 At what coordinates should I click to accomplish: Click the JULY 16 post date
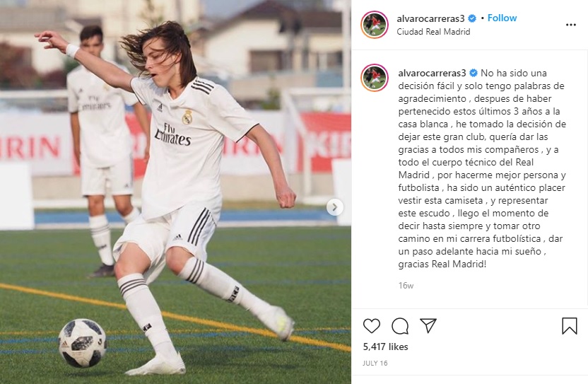tap(375, 363)
